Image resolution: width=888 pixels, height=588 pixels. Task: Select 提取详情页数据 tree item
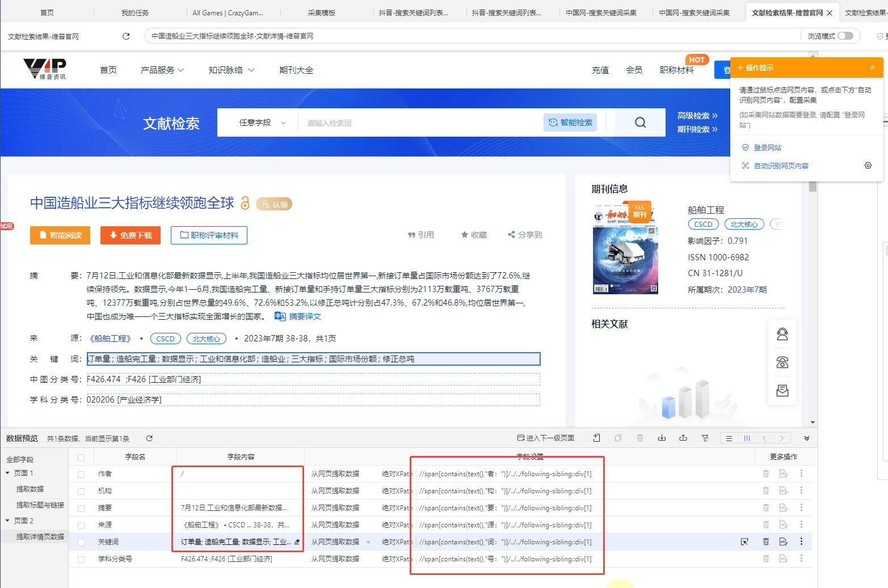pos(40,536)
